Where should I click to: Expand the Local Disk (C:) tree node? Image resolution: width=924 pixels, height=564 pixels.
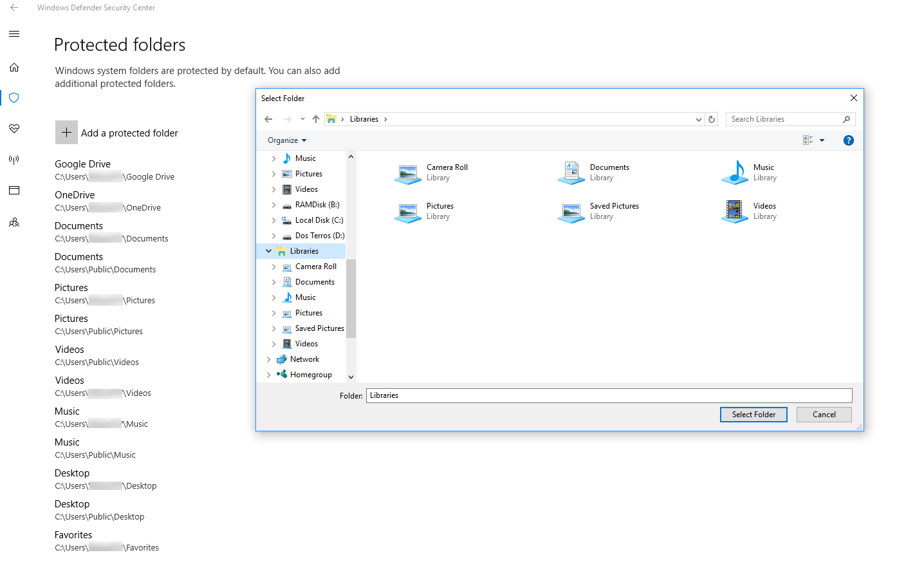pos(273,220)
